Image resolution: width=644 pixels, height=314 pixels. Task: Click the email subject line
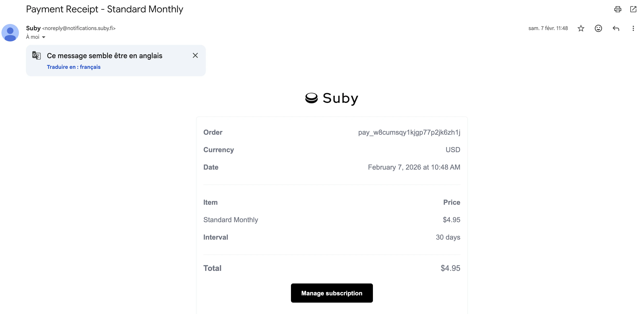coord(105,9)
